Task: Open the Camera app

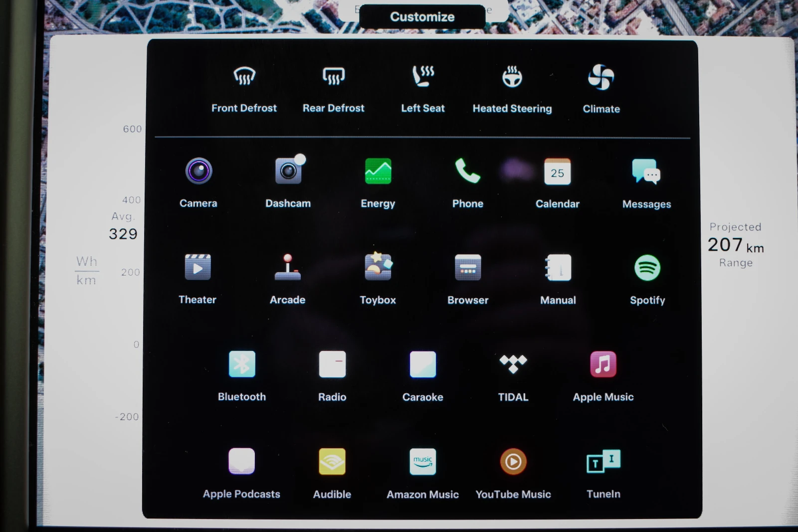Action: pos(199,172)
